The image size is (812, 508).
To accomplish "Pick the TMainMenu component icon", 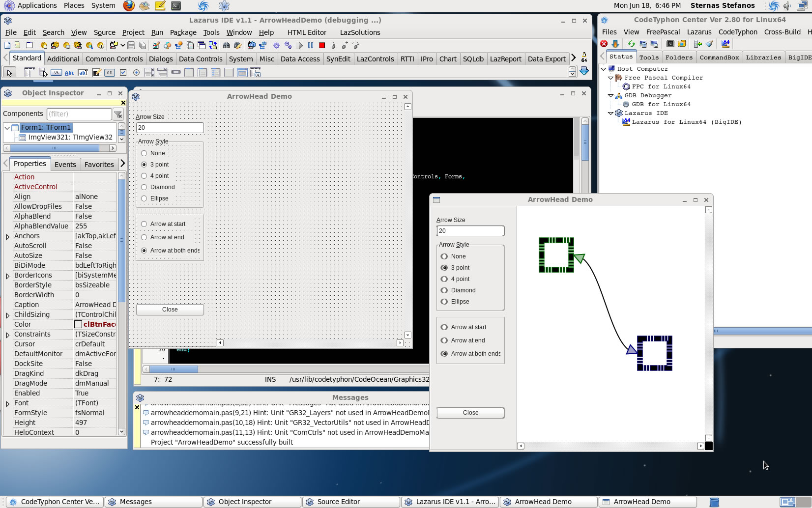I will [29, 73].
